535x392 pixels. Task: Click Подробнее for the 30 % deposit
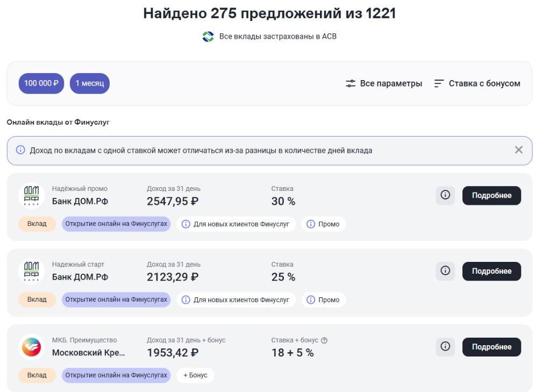tap(491, 196)
